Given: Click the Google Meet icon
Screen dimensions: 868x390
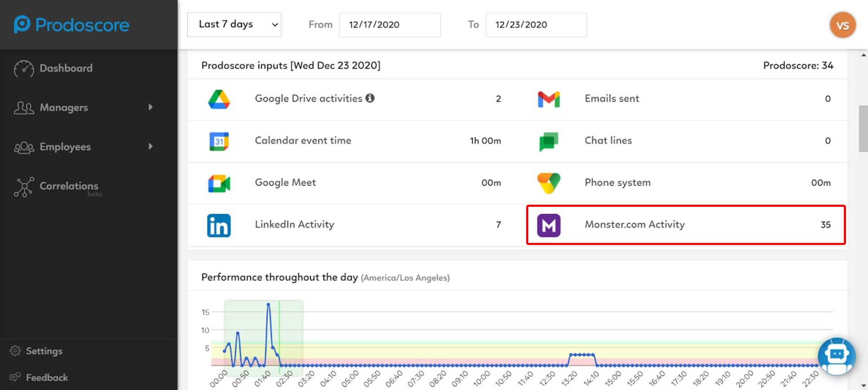Looking at the screenshot, I should pos(219,183).
